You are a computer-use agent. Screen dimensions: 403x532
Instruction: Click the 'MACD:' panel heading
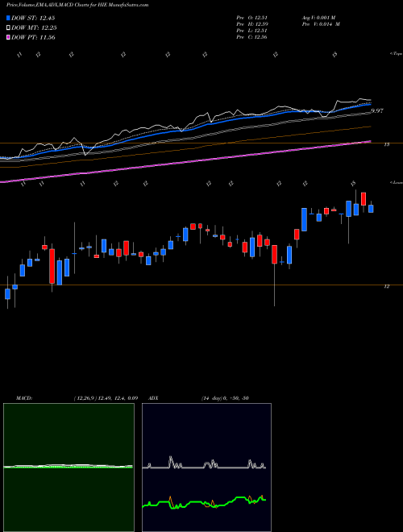24,398
